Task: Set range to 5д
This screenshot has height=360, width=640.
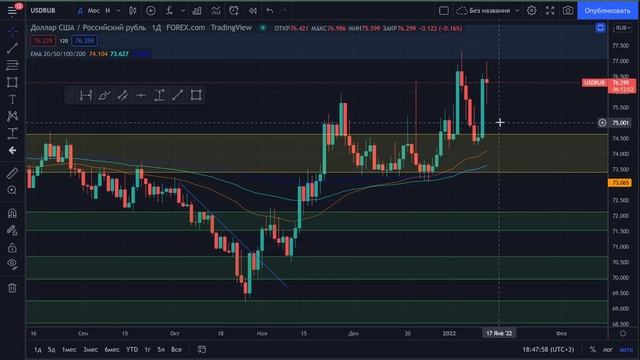Action: coord(51,349)
